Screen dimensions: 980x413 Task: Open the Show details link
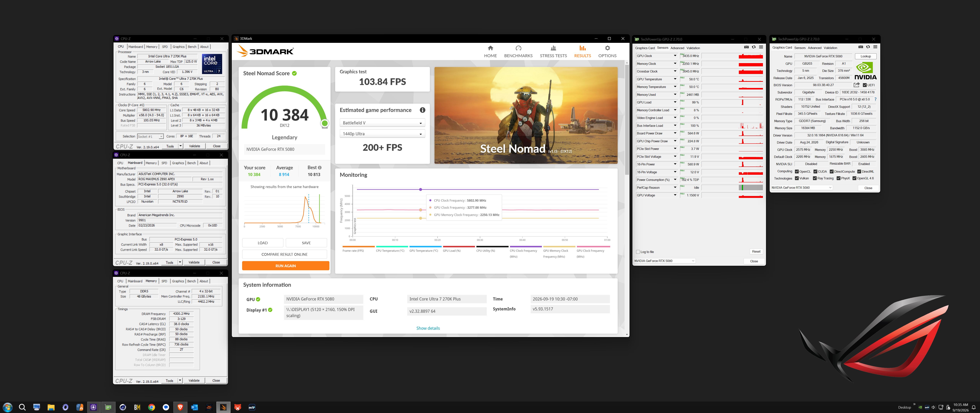click(428, 328)
